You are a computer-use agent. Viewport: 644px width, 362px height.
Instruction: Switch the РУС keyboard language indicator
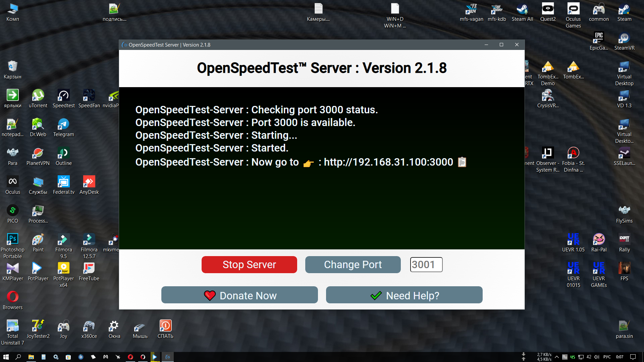[x=607, y=357]
